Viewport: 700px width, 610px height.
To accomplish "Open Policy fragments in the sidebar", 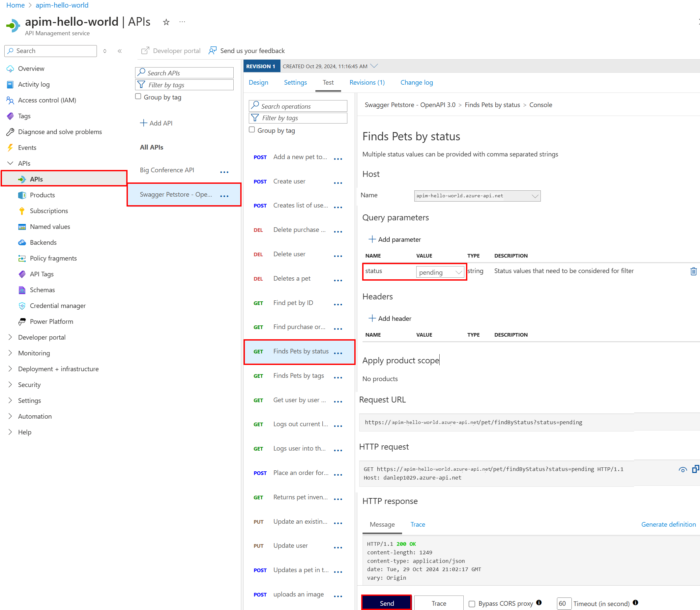I will point(53,258).
